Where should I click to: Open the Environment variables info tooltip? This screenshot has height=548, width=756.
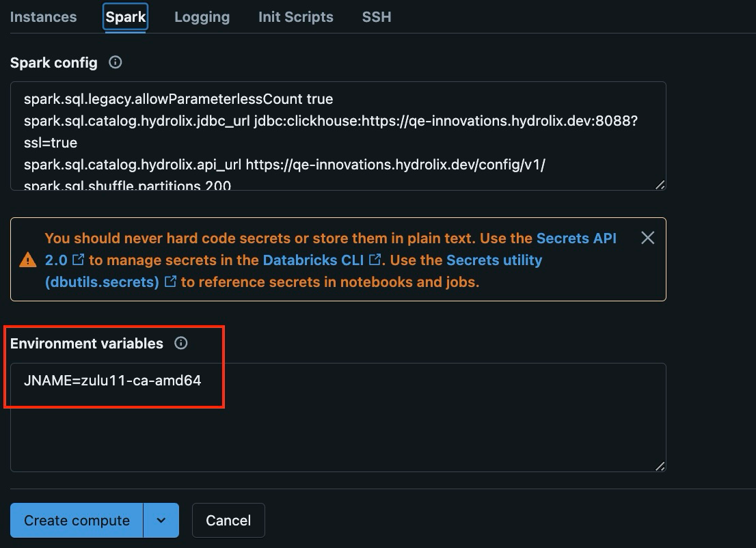coord(180,344)
